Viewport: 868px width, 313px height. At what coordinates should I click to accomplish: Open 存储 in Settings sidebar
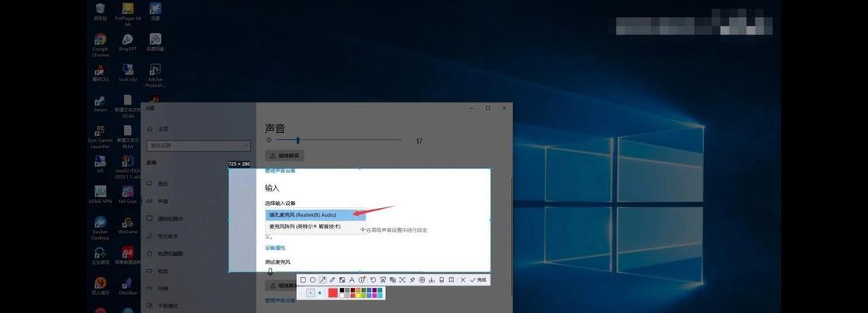(x=158, y=288)
